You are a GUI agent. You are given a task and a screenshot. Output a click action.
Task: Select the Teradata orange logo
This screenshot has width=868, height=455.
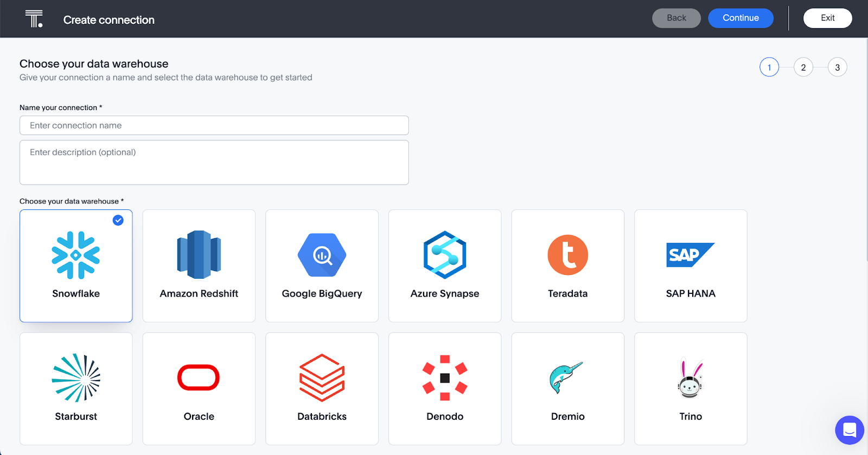567,255
